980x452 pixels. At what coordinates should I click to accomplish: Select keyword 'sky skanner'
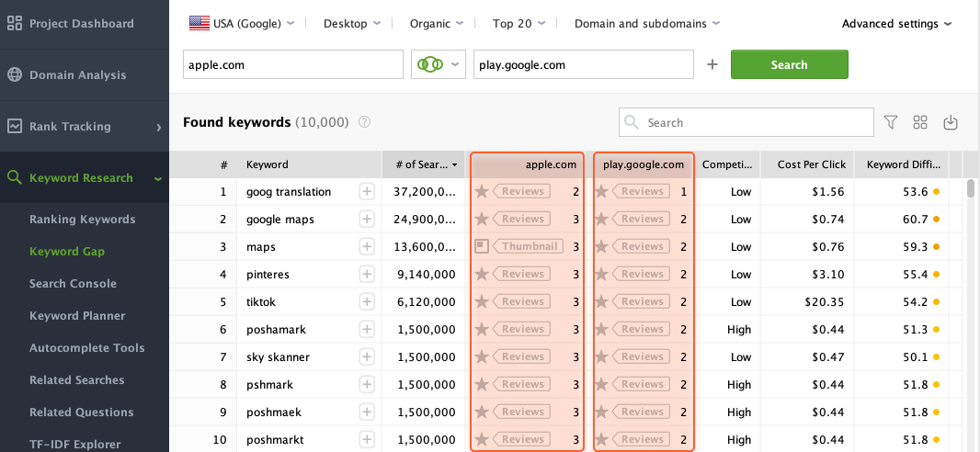point(279,357)
